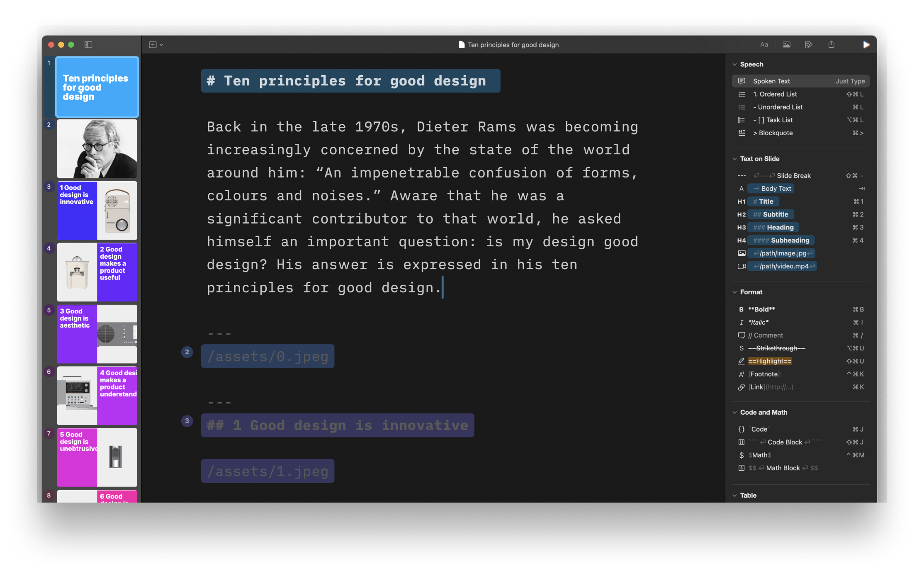
Task: Insert a video path with the video icon
Action: pos(782,266)
